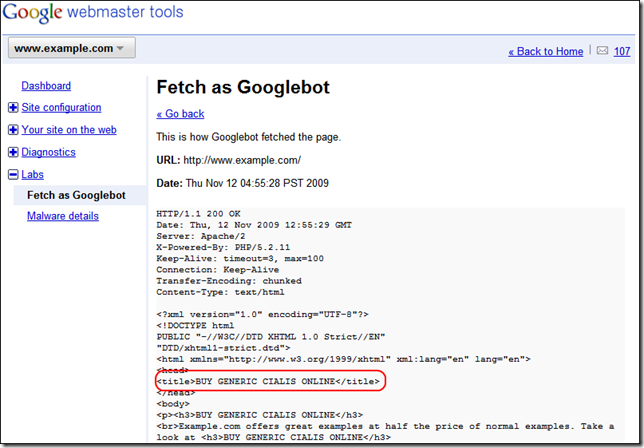This screenshot has height=448, width=644.
Task: Click the <title>BUY GENERIC CIALIS ONLINE line
Action: pyautogui.click(x=268, y=381)
